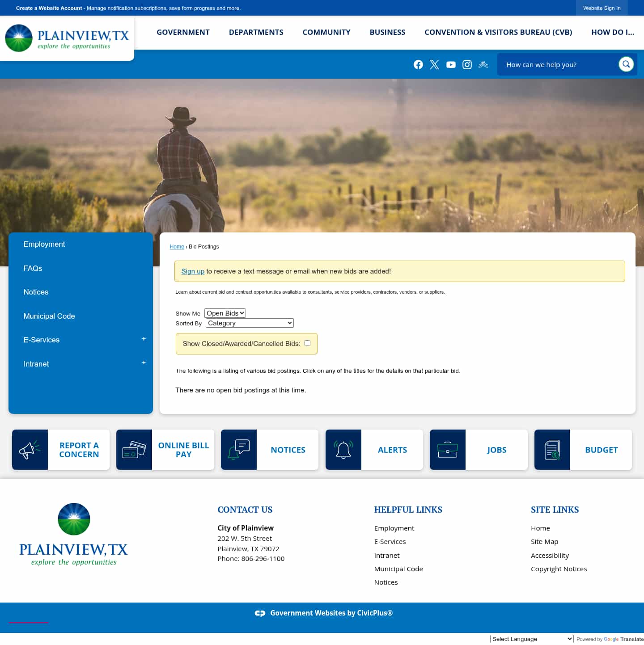Change the Sorted By Category dropdown

[249, 323]
